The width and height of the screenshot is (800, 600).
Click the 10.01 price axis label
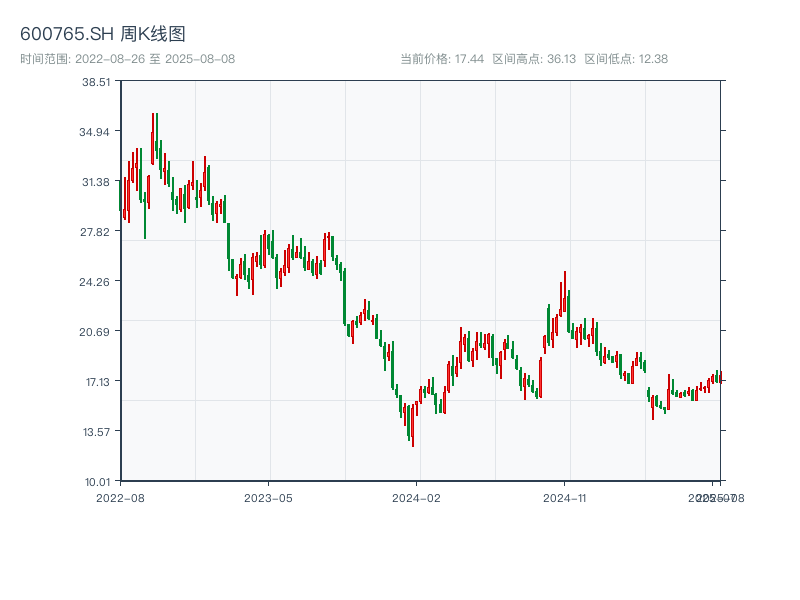coord(96,482)
